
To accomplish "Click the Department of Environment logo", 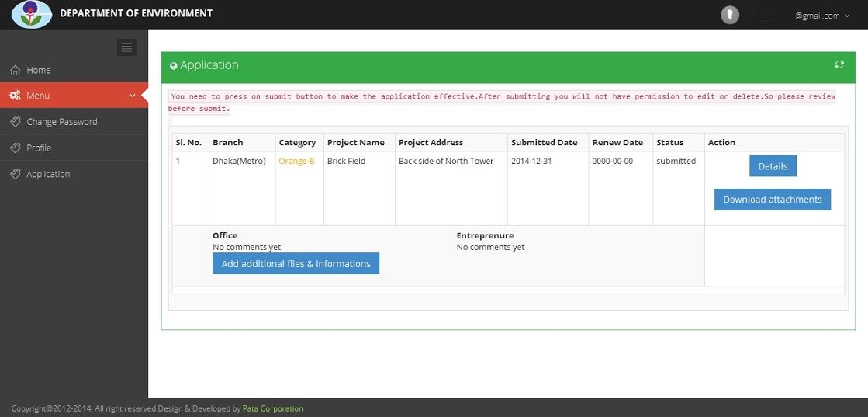I will pyautogui.click(x=32, y=14).
